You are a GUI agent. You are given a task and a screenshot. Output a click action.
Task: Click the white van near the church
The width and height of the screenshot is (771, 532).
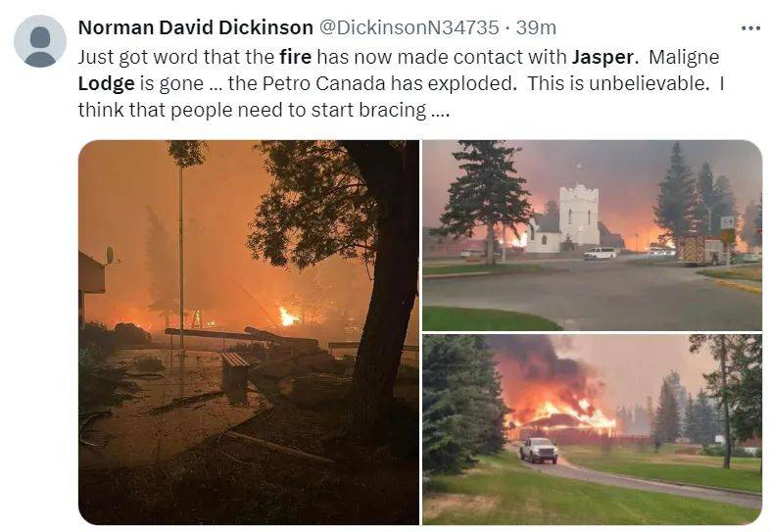point(600,253)
